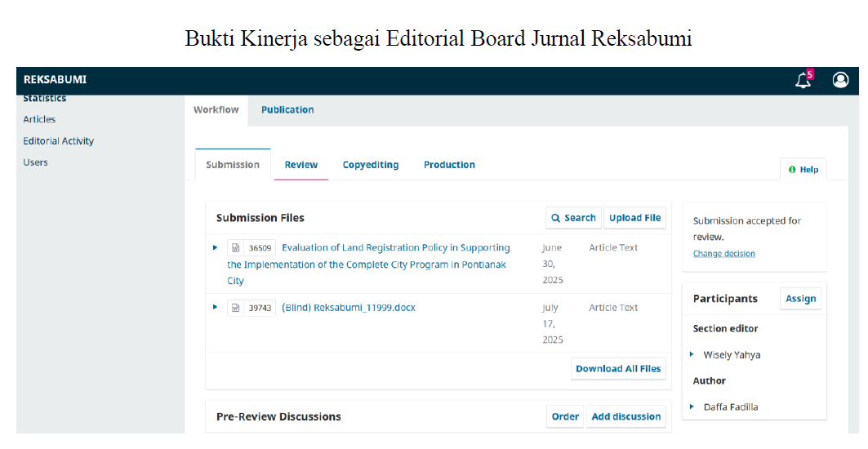Expand Wisely Yahya participant options
868x449 pixels.
click(x=692, y=354)
